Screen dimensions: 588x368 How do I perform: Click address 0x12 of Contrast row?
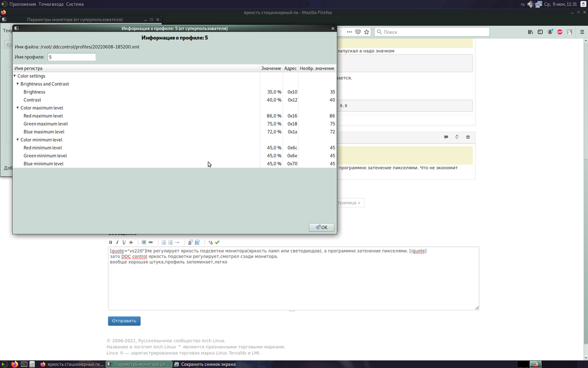coord(293,100)
